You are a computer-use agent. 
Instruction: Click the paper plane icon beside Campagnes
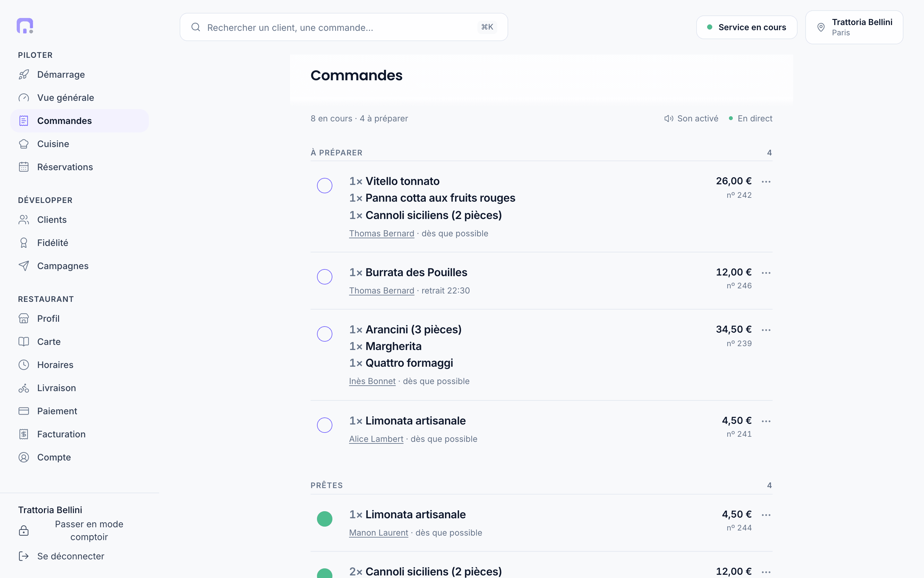click(24, 266)
